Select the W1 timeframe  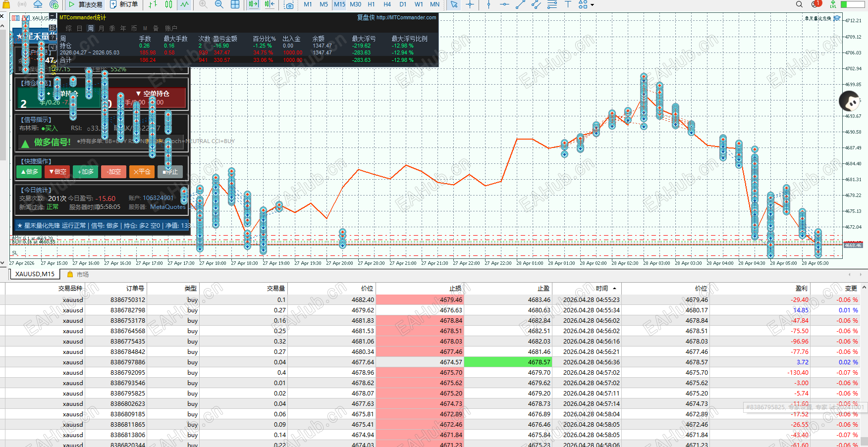419,4
